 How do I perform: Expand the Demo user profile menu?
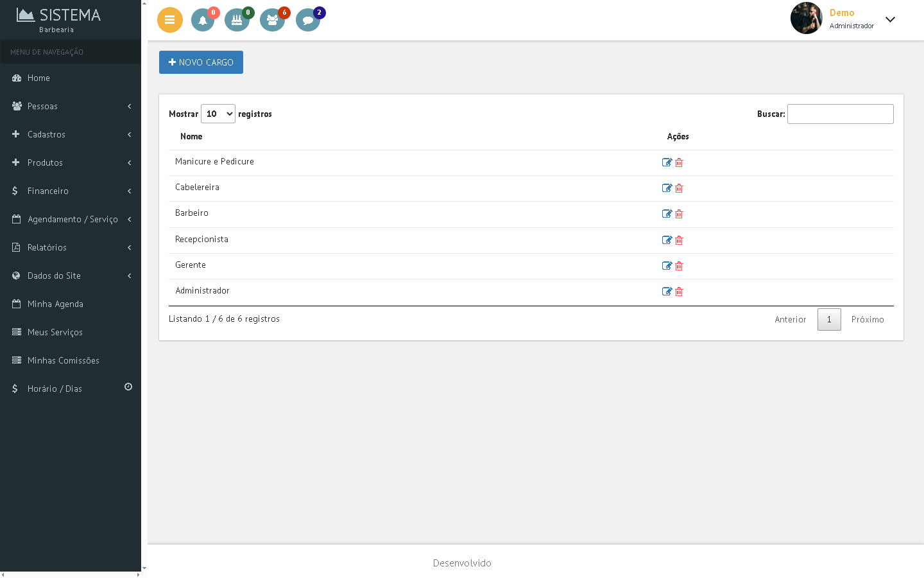[x=889, y=19]
